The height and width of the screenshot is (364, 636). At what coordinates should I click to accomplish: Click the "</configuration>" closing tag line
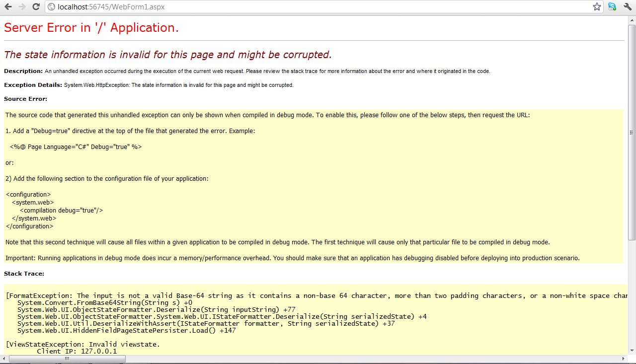(29, 226)
